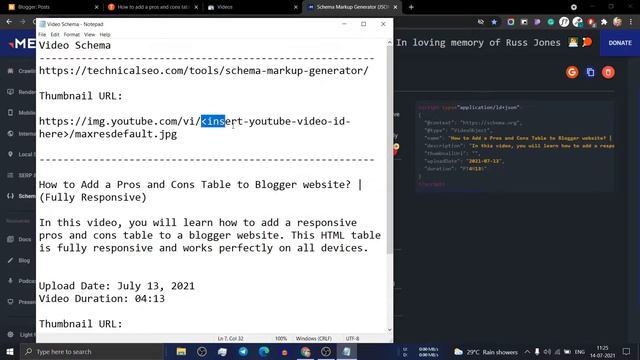Open the View menu in Notepad
The height and width of the screenshot is (360, 640).
tap(89, 35)
